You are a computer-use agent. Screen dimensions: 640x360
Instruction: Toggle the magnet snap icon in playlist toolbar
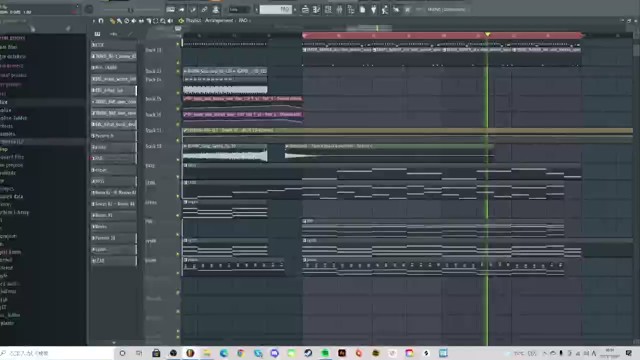101,21
